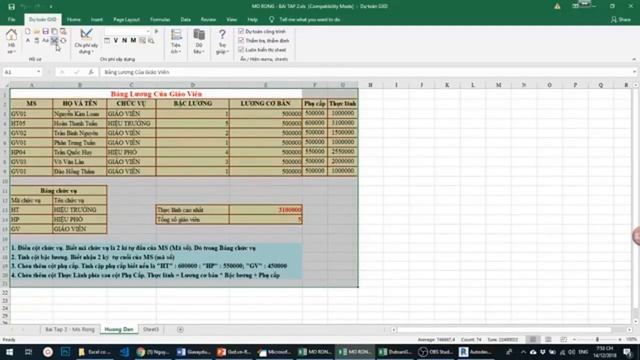Screen dimensions: 640x360
Task: Click Tell me what you want to do
Action: click(309, 20)
